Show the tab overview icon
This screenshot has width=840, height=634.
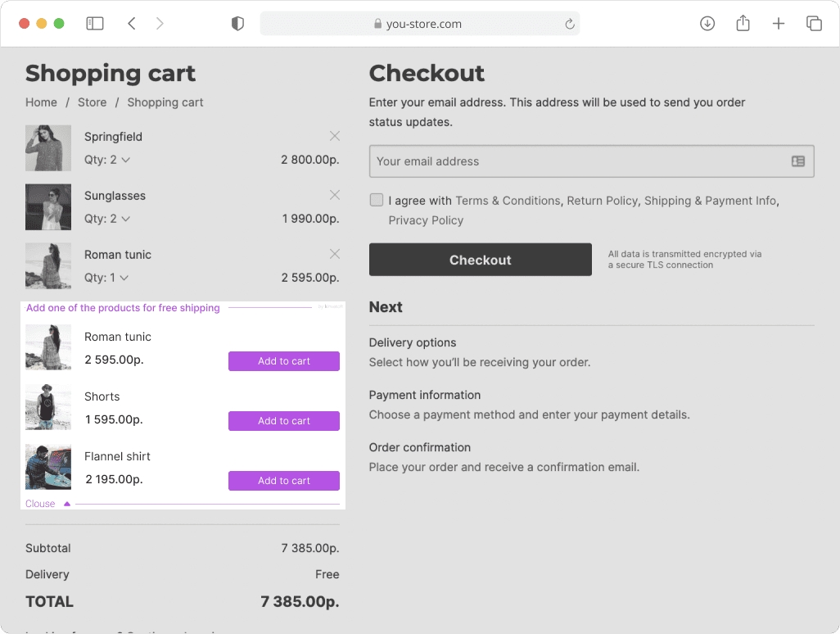click(x=814, y=24)
